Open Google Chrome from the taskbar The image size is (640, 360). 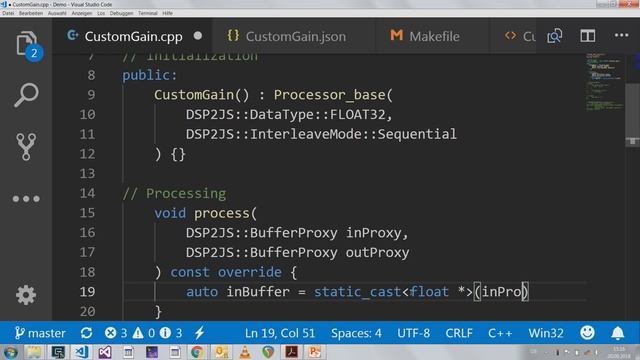point(198,352)
